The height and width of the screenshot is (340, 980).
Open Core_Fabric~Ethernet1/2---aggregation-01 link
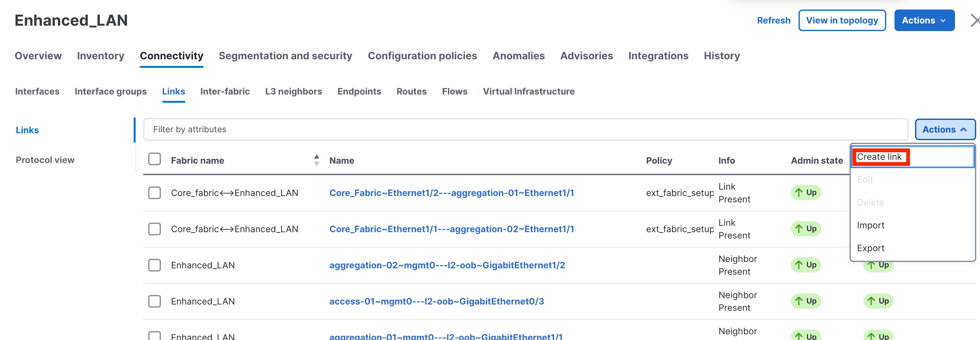click(451, 193)
